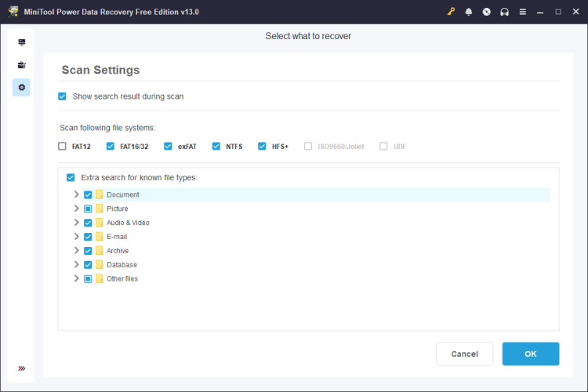The width and height of the screenshot is (588, 392).
Task: Expand the Database tree node
Action: pyautogui.click(x=77, y=264)
